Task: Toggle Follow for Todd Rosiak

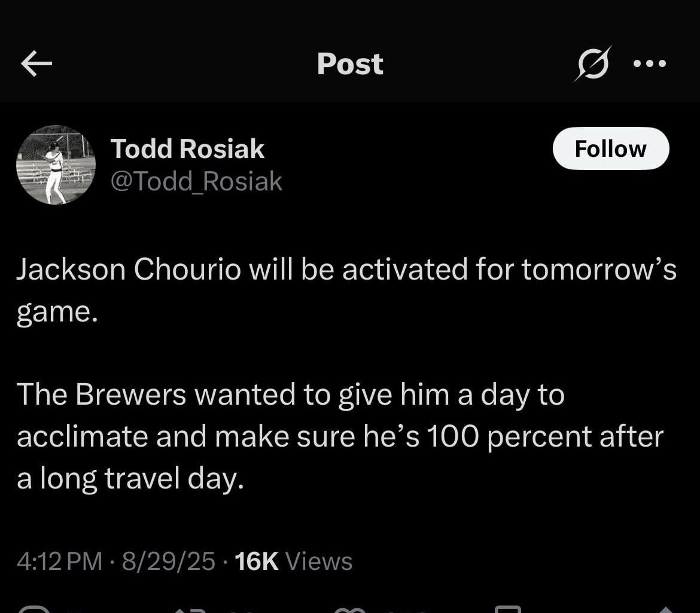Action: tap(610, 149)
